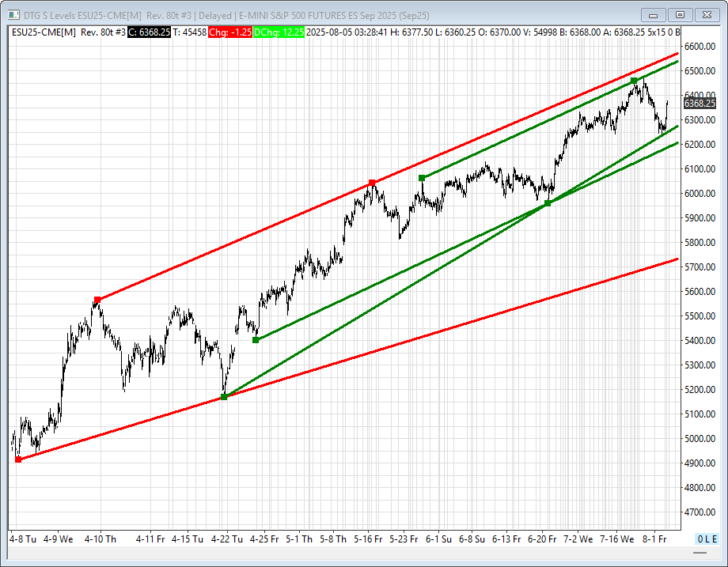The image size is (728, 567).
Task: Click the red Chg: -1.25 field
Action: point(230,32)
